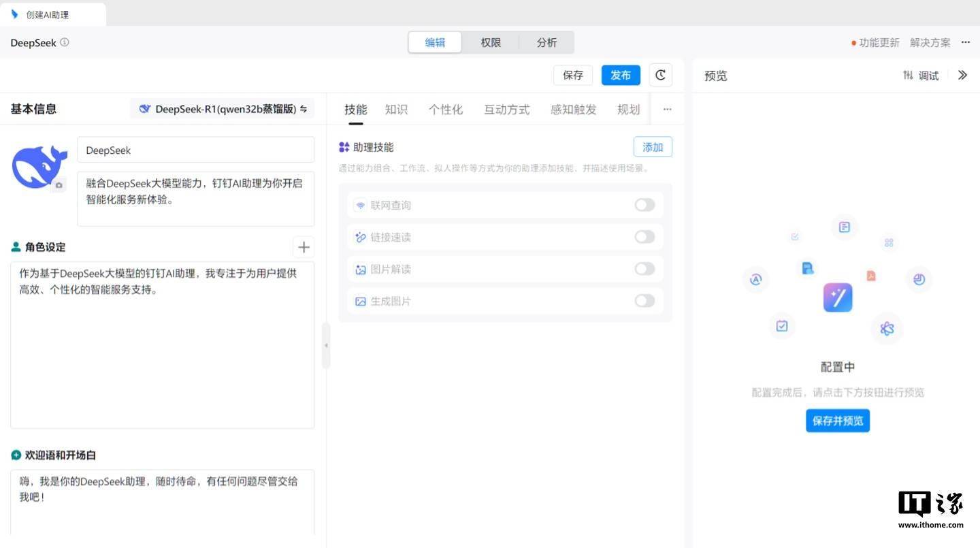The image size is (980, 548).
Task: Click the atom icon in preview illustration
Action: pos(887,329)
